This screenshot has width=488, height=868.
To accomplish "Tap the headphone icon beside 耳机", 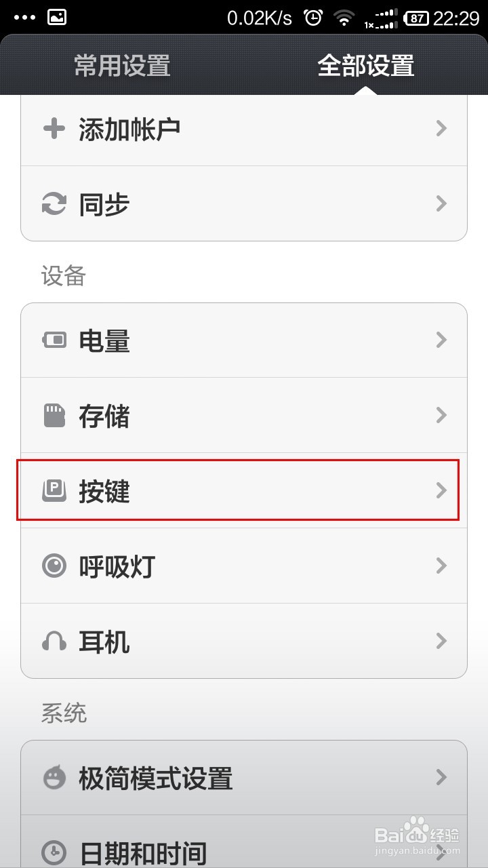I will point(54,641).
